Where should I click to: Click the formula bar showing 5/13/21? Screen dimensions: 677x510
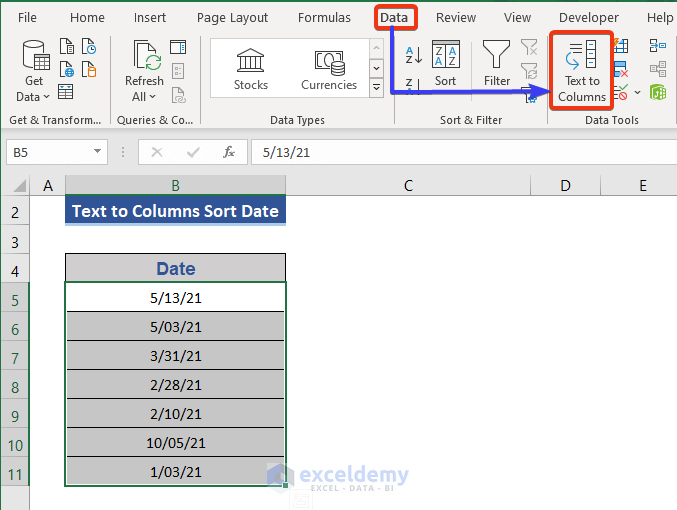(x=464, y=152)
